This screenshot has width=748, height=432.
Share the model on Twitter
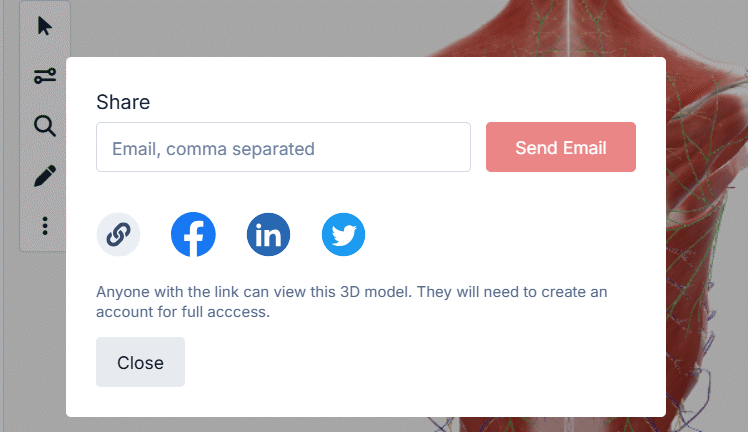click(x=343, y=235)
